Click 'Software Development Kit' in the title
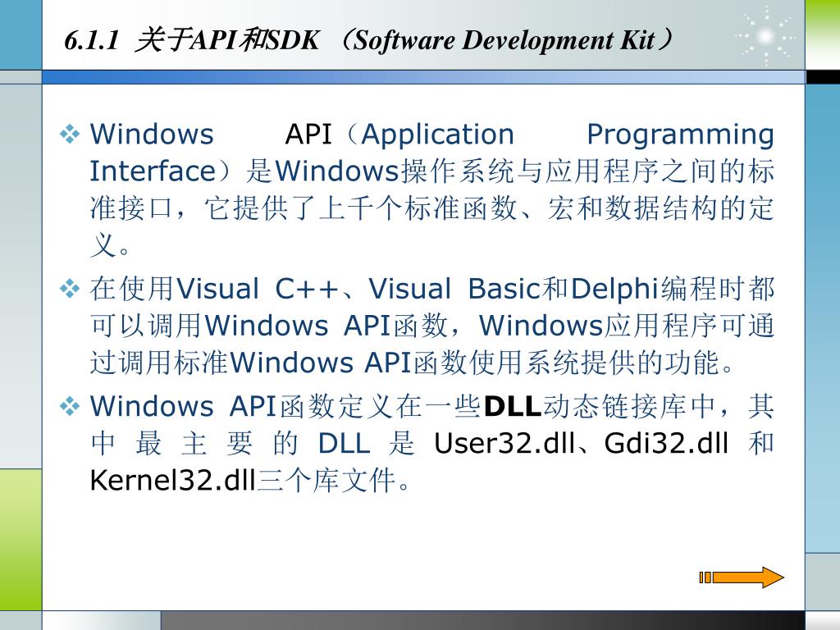This screenshot has width=840, height=630. 504,40
